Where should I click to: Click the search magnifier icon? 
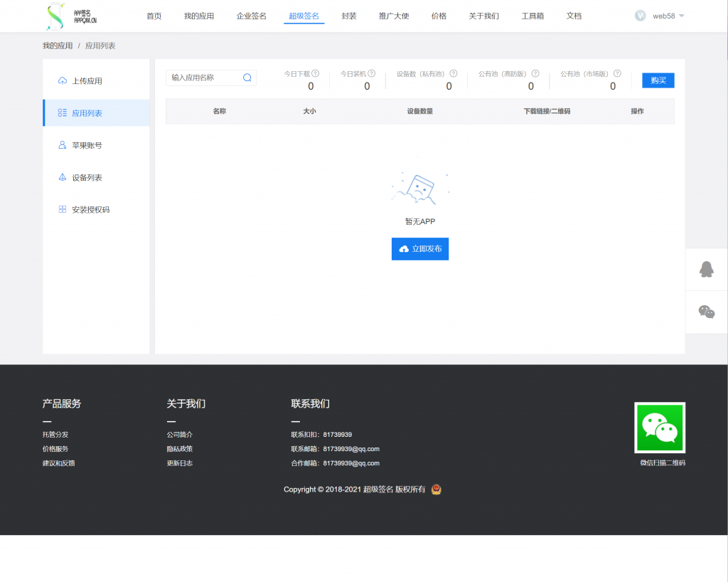247,78
